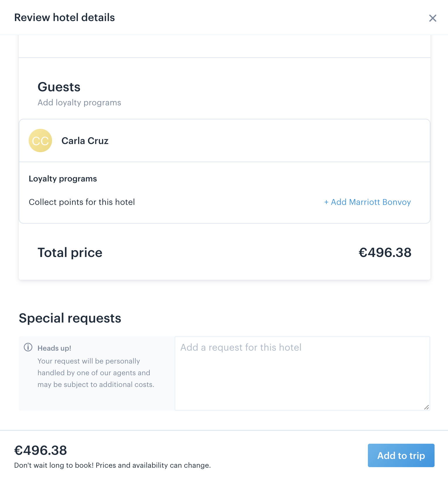Click the Total price label
The image size is (448, 480).
70,253
